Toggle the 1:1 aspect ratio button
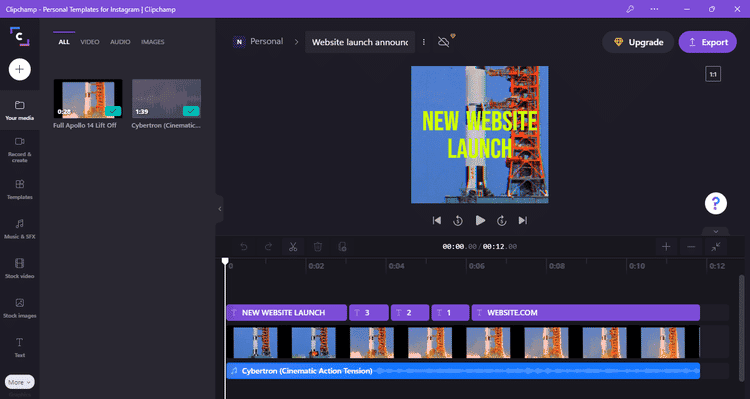750x399 pixels. point(713,74)
